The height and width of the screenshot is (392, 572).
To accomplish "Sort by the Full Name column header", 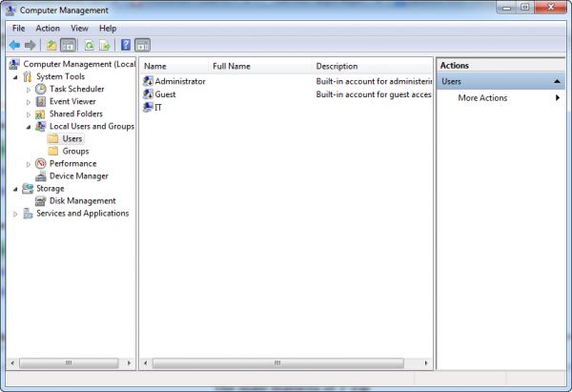I will 259,66.
